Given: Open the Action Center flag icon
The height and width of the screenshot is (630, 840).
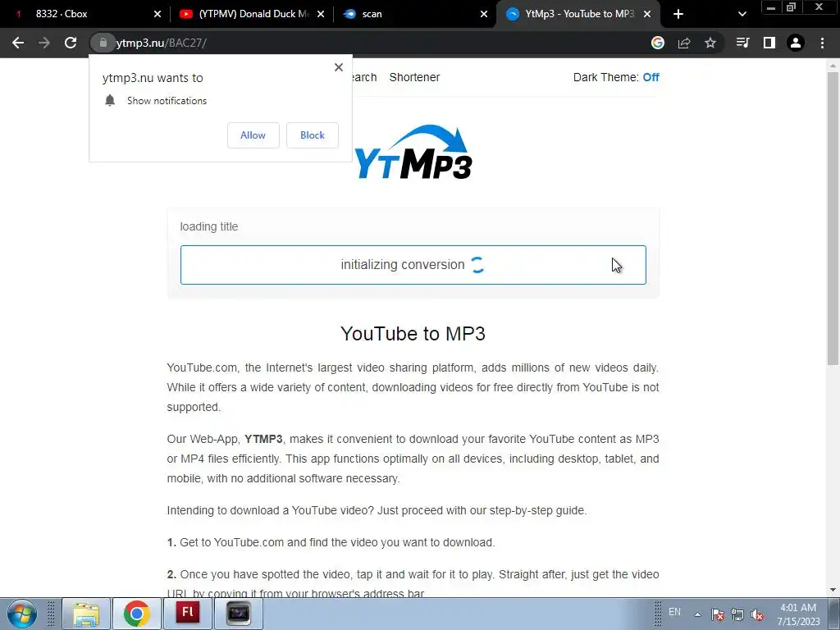Looking at the screenshot, I should [x=717, y=614].
